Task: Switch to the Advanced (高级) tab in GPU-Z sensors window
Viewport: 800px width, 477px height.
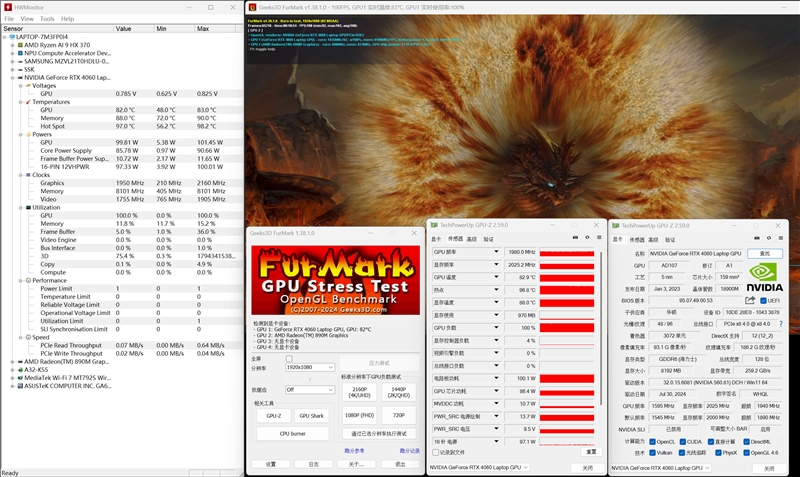Action: 472,239
